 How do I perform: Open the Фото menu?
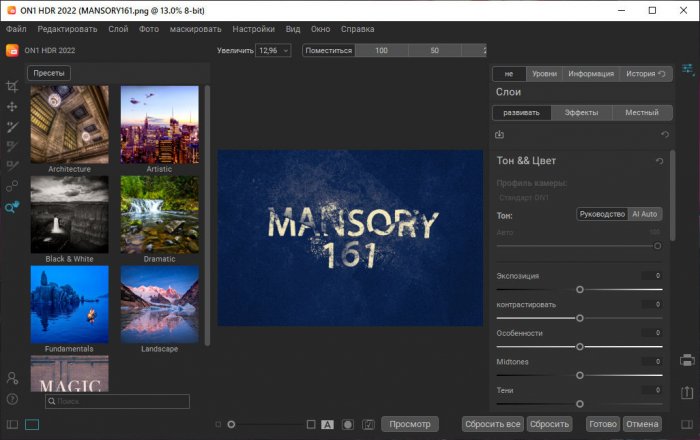149,30
